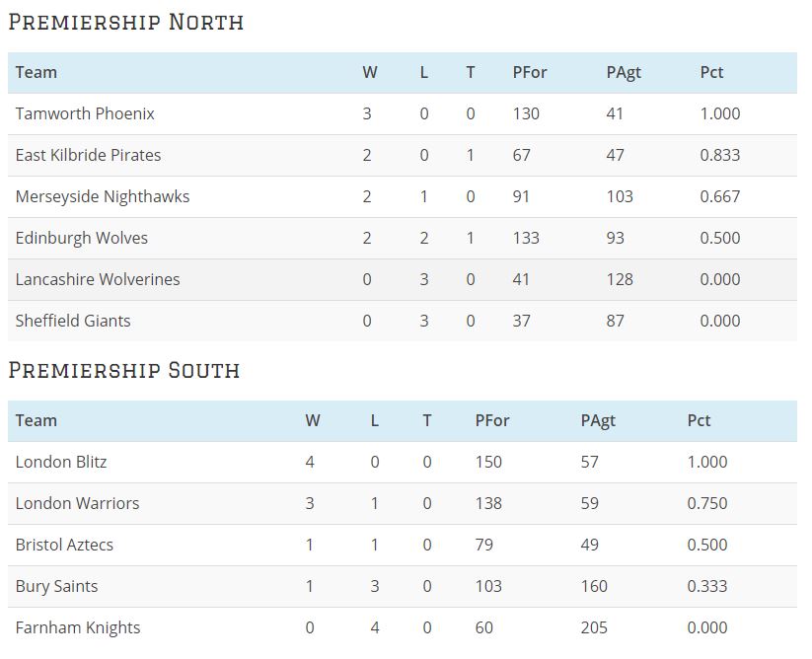The height and width of the screenshot is (659, 812).
Task: Click the PAgt header in Premiership South
Action: click(598, 420)
